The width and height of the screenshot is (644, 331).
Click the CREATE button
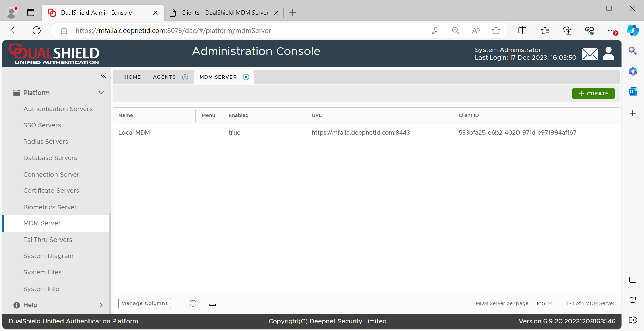coord(593,94)
